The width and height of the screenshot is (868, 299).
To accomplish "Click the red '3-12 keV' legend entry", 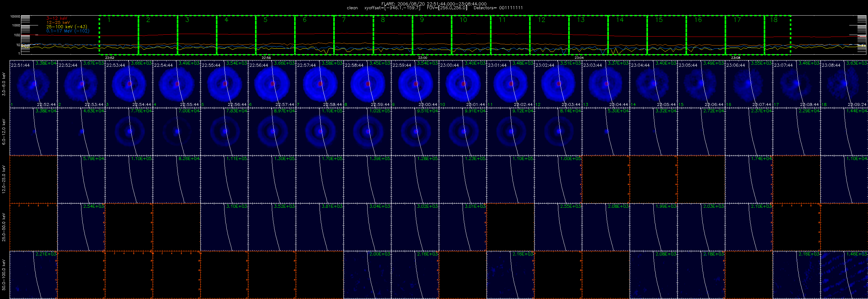I will point(57,18).
